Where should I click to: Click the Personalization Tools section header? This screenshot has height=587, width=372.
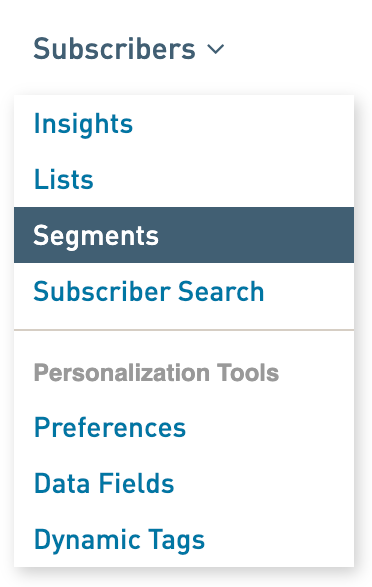(x=156, y=372)
